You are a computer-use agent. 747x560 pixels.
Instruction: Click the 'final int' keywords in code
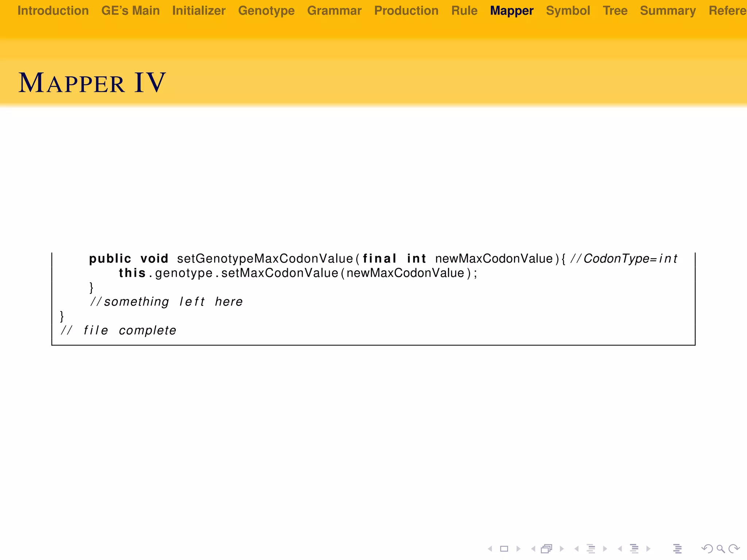pyautogui.click(x=394, y=258)
